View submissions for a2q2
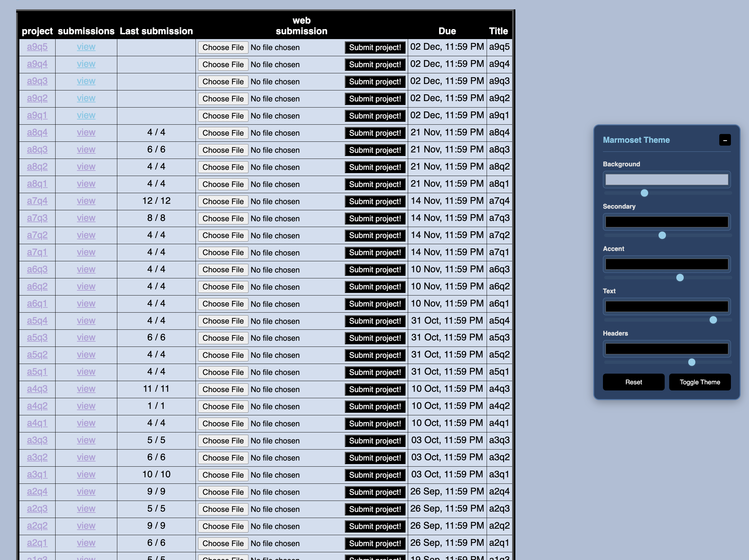 (86, 525)
